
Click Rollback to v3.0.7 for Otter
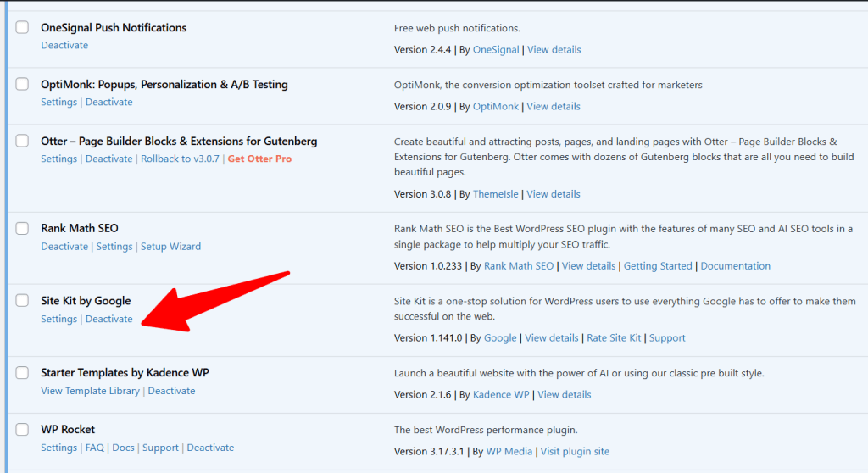(180, 159)
